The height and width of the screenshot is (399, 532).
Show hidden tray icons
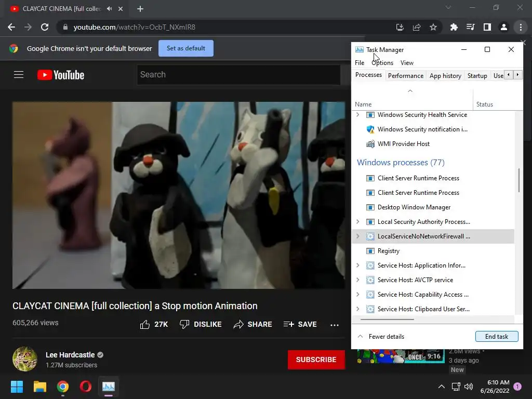point(442,387)
